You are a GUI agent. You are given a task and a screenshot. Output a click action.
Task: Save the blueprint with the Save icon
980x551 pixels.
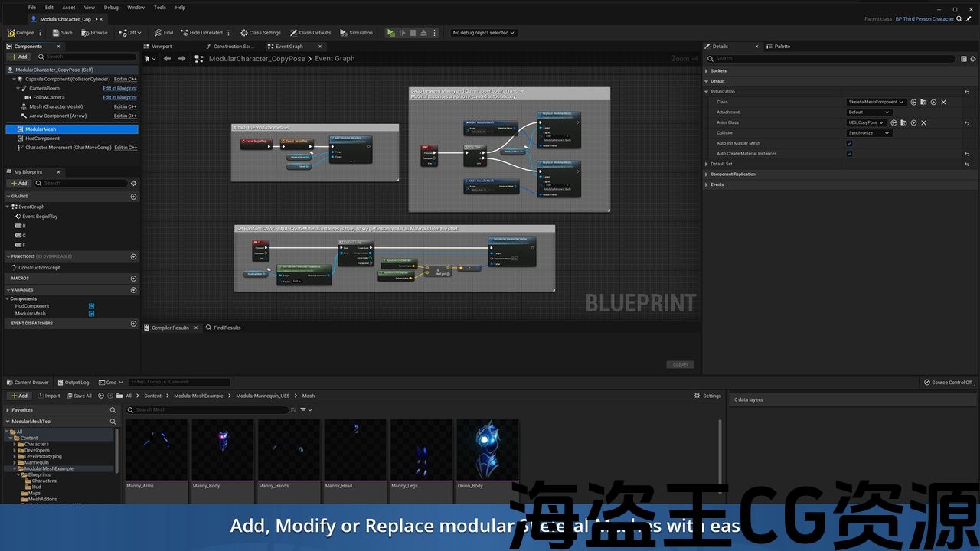63,33
